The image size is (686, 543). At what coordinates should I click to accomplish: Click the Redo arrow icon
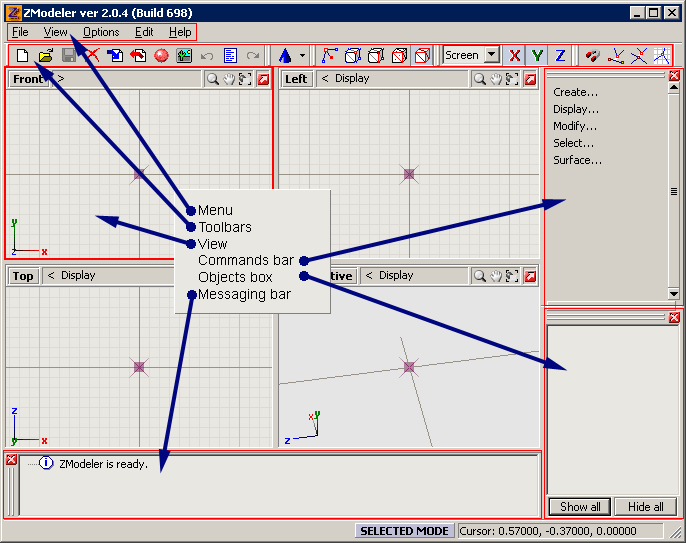253,56
